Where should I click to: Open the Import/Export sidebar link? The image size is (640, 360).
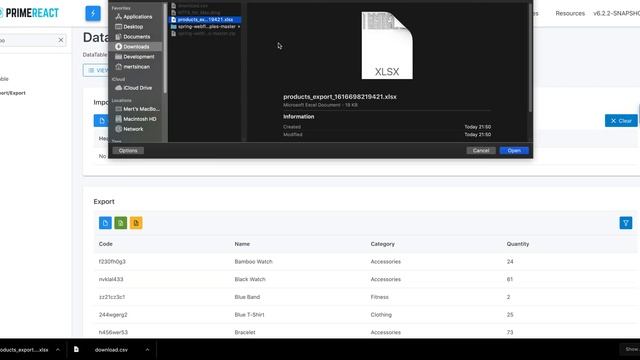(13, 93)
